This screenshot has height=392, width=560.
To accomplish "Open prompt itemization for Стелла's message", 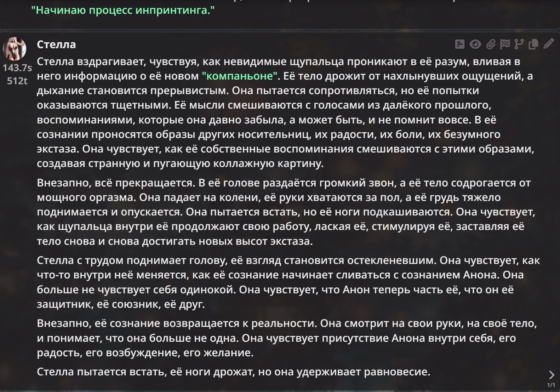I will point(459,44).
